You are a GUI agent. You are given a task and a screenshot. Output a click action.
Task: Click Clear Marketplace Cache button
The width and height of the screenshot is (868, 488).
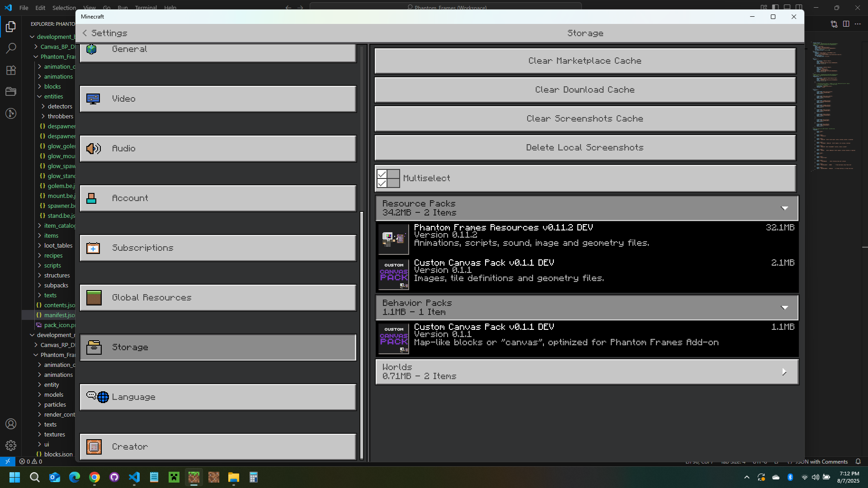point(585,61)
